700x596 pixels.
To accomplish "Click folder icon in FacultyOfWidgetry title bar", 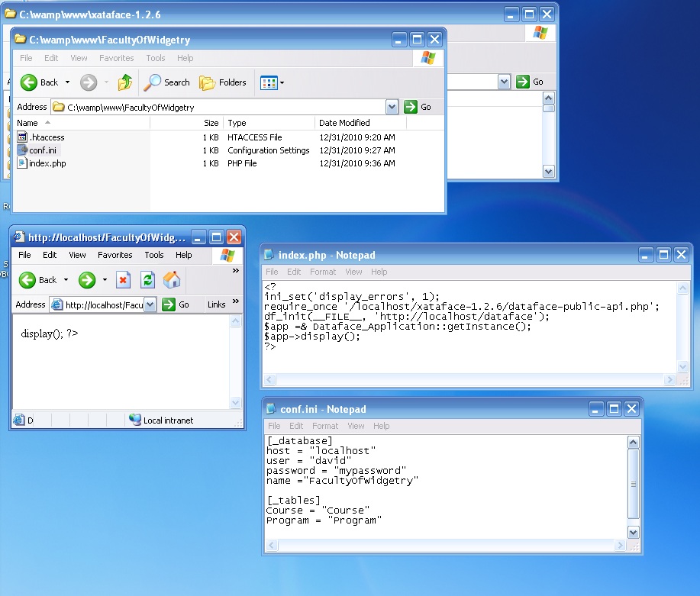I will point(20,39).
